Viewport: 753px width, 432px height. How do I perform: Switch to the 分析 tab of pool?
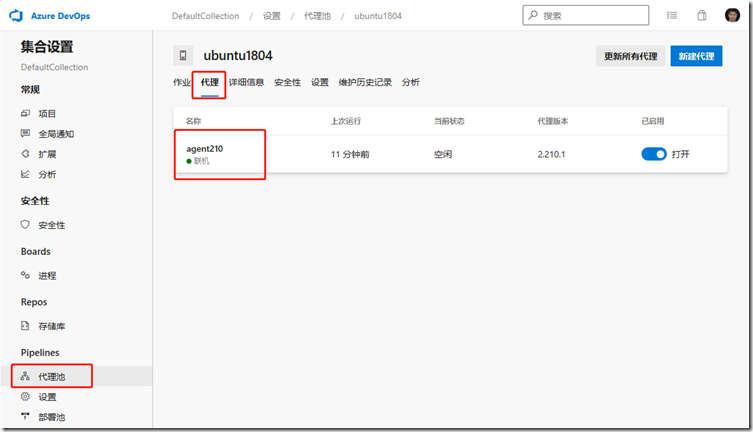click(x=411, y=83)
